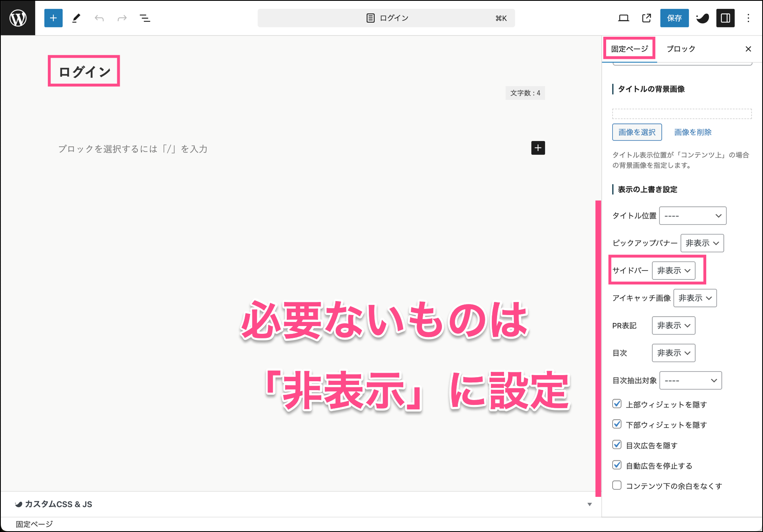Open the page in new tab icon

pyautogui.click(x=646, y=18)
